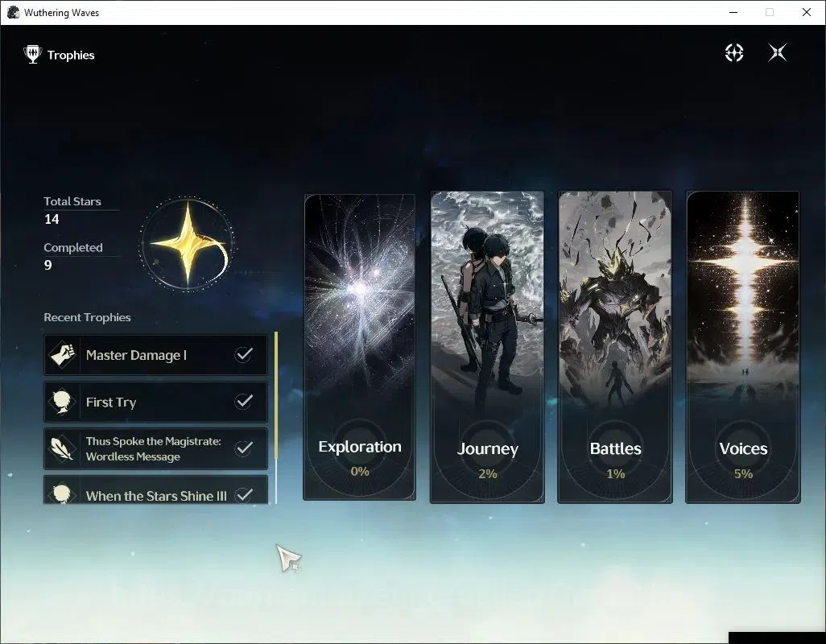Click the Recent Trophies heading
Viewport: 826px width, 644px height.
(x=88, y=317)
